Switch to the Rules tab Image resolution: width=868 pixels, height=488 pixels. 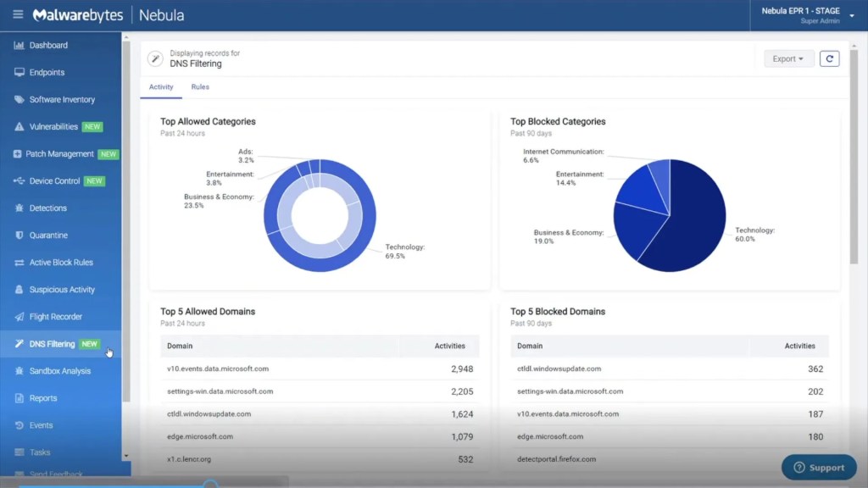200,87
